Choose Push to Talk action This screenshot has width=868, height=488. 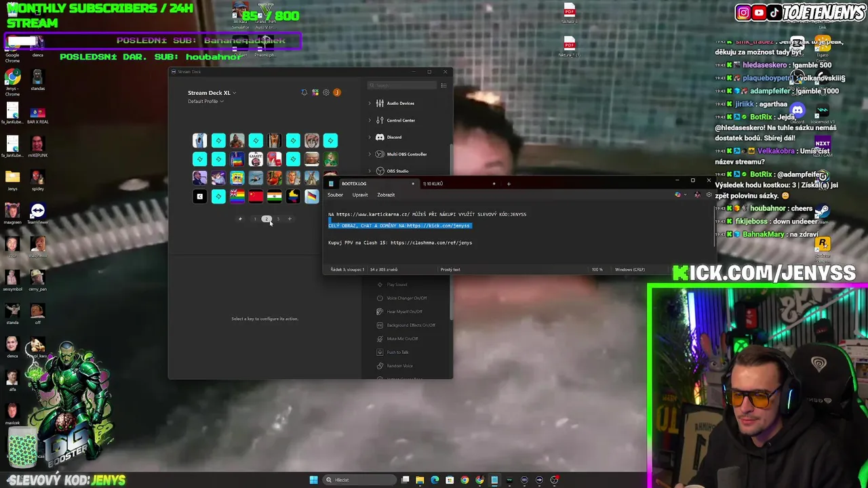[x=397, y=352]
